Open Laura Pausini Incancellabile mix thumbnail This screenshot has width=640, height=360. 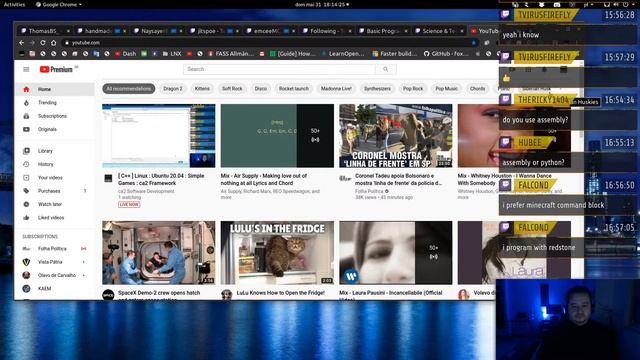point(396,253)
